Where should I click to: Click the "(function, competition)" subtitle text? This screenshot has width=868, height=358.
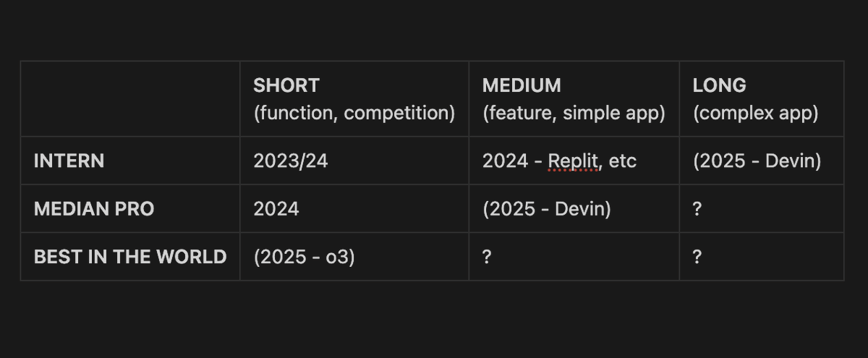tap(354, 114)
